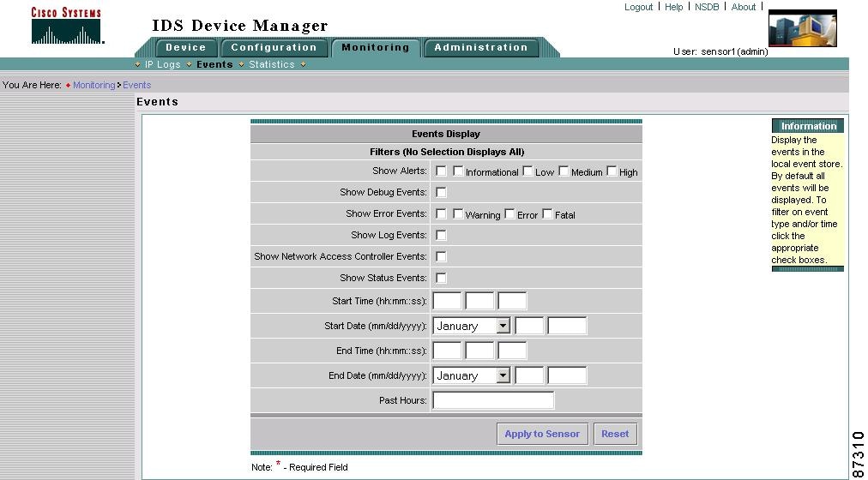The height and width of the screenshot is (480, 868).
Task: Enable the main Show Error Events checkbox
Action: tap(441, 213)
